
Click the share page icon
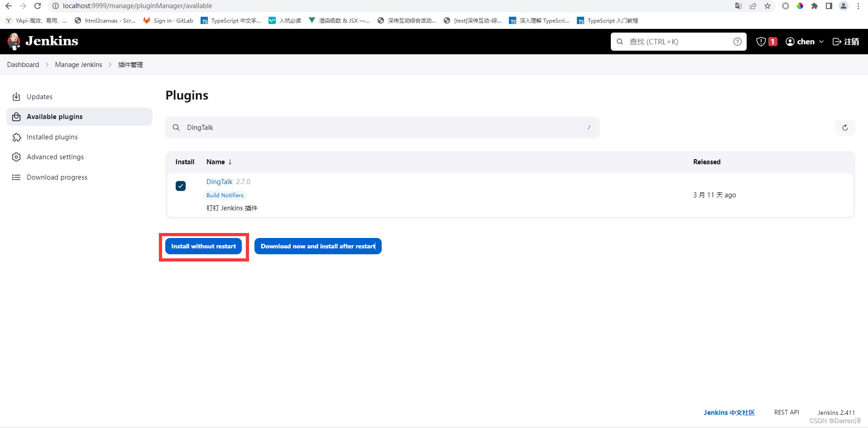click(753, 6)
